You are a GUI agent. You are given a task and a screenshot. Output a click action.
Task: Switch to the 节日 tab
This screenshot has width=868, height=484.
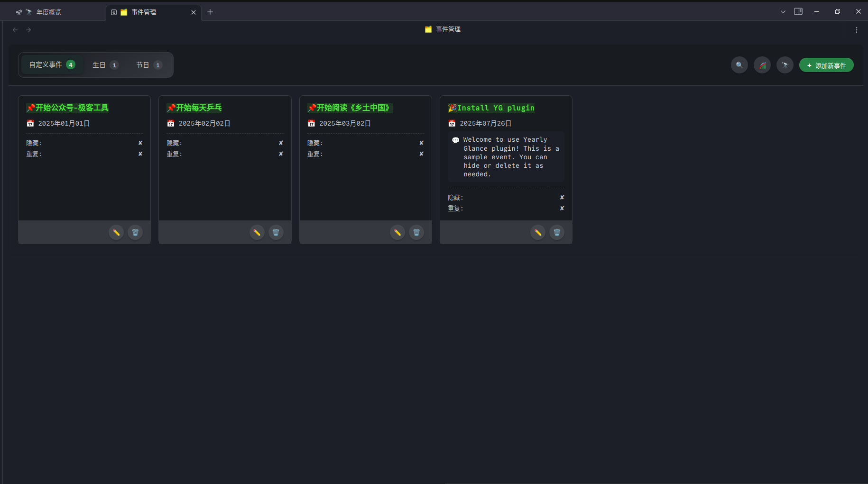tap(148, 65)
